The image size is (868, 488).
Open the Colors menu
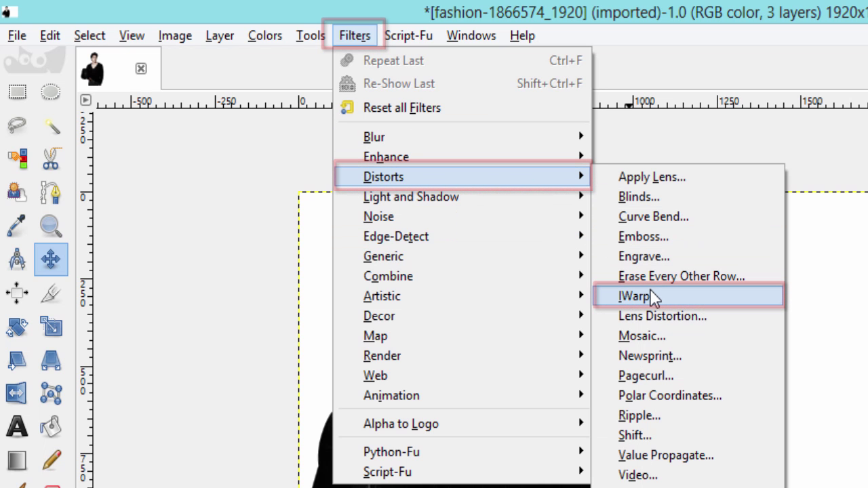(264, 35)
